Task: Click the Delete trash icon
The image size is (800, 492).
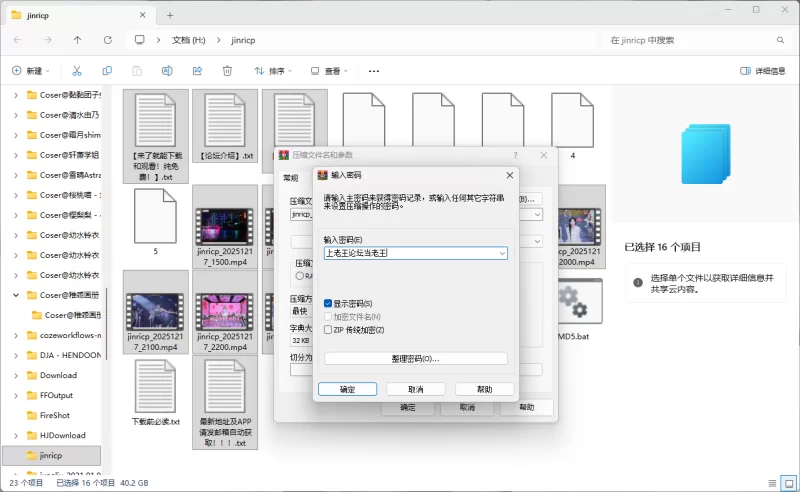Action: tap(227, 71)
